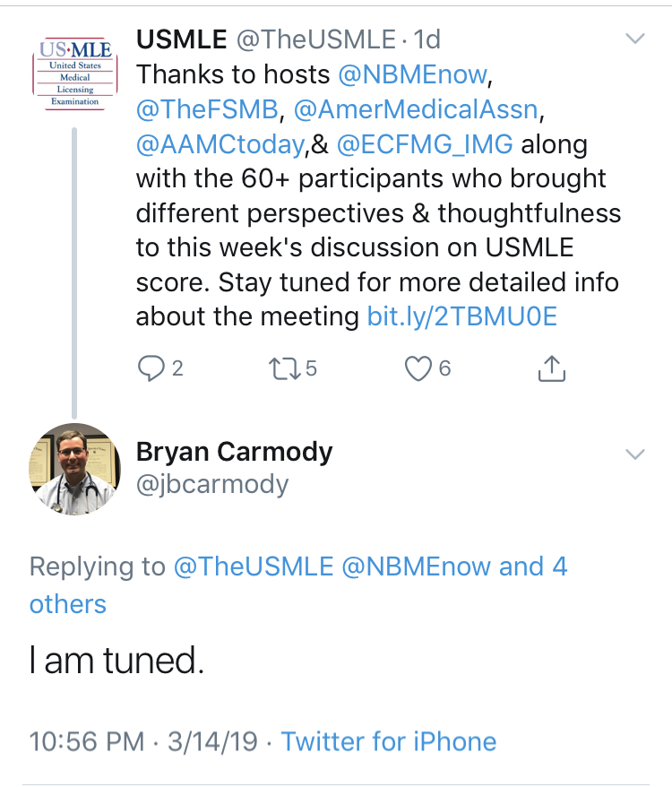This screenshot has width=672, height=787.
Task: Like the USMLE tweet with heart icon
Action: (418, 368)
